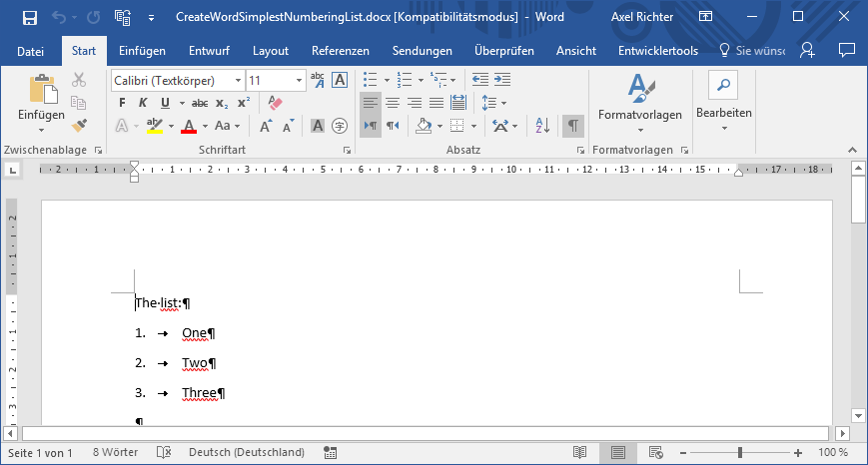Justify the paragraph text
Viewport: 868px width, 465px height.
pos(436,103)
